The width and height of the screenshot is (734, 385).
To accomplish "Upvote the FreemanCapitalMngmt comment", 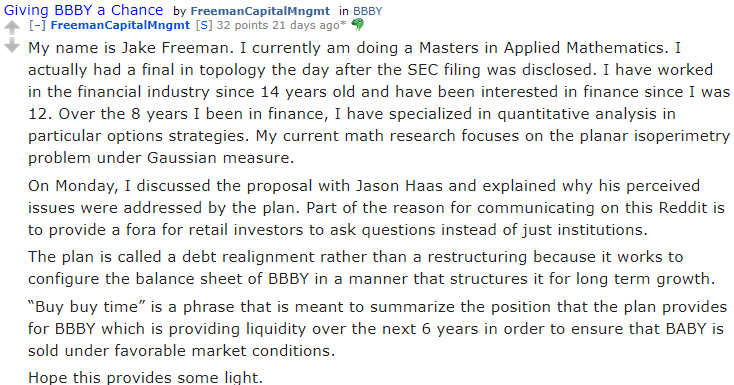I will click(12, 28).
